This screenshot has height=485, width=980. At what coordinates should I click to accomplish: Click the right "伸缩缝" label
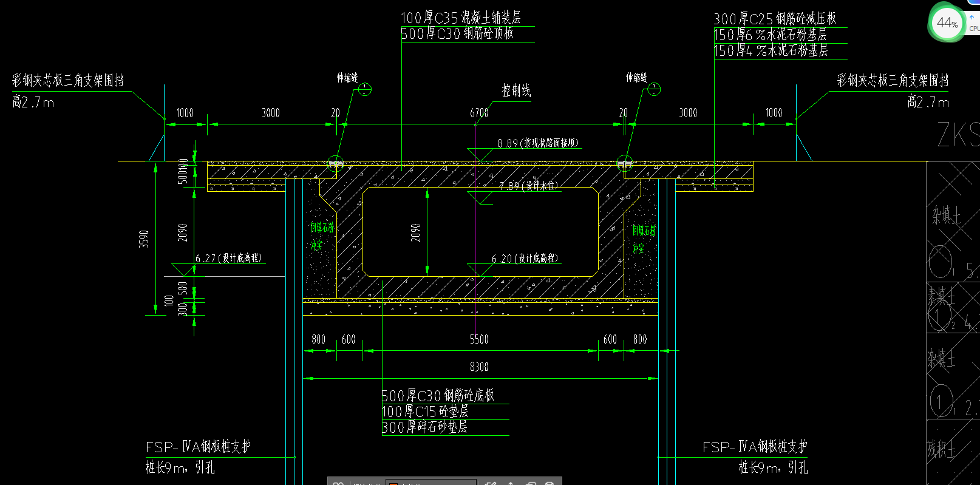[636, 78]
